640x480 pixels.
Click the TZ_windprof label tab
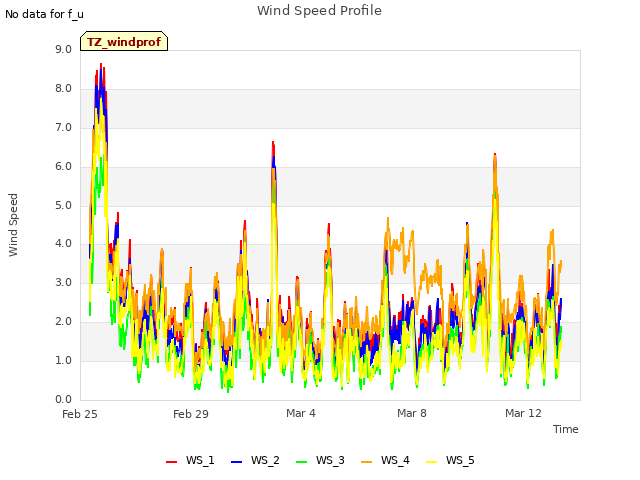tap(124, 41)
